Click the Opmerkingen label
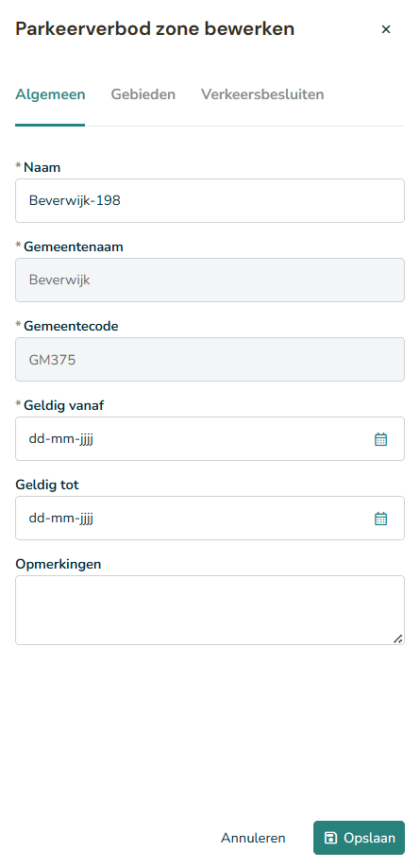 (59, 564)
